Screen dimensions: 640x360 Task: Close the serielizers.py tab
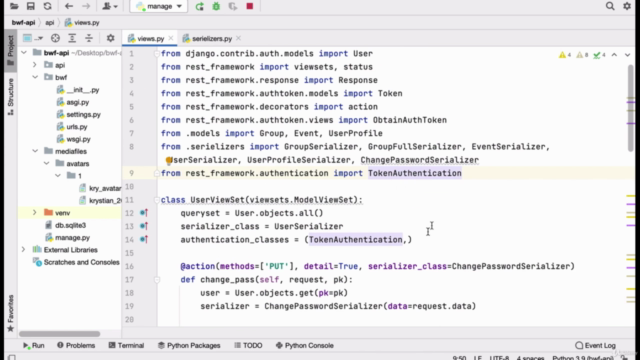[x=238, y=38]
